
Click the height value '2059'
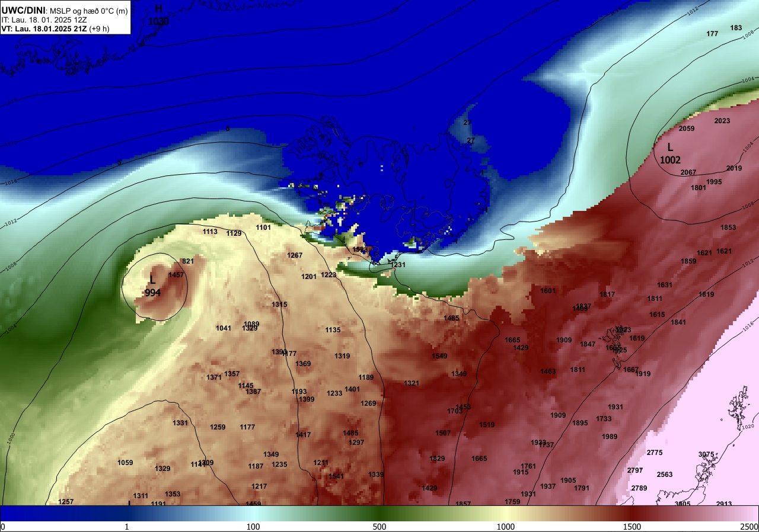pos(687,129)
